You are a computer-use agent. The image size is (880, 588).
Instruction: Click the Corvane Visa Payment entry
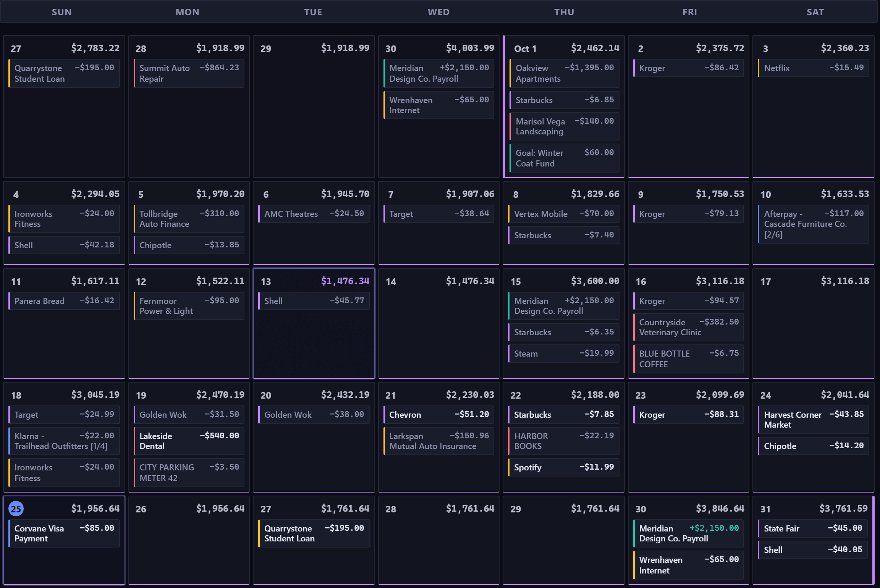[64, 533]
